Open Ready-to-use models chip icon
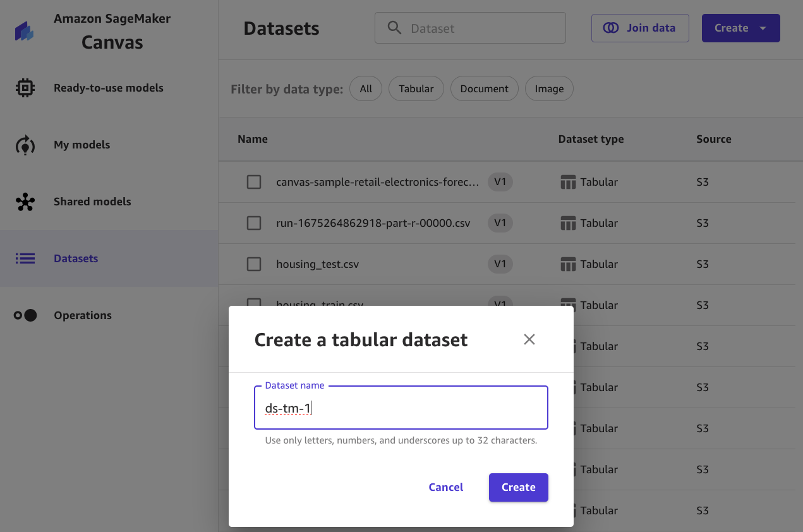Screen dimensions: 803x532 [x=25, y=88]
